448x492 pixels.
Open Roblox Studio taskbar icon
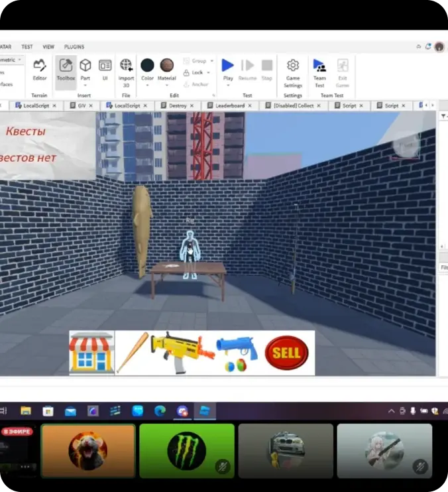(204, 410)
